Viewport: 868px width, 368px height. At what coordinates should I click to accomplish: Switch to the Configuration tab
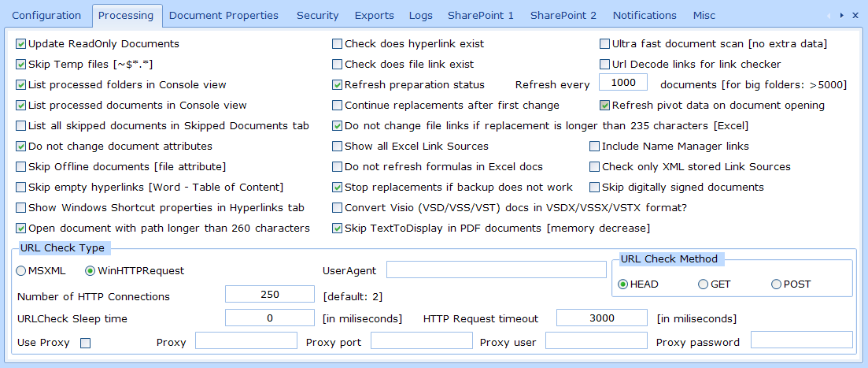[x=46, y=15]
